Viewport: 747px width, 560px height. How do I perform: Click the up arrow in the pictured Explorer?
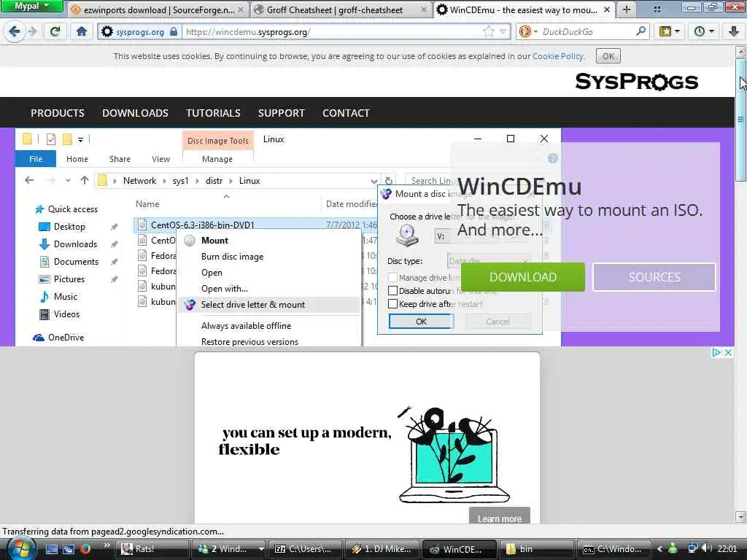(x=85, y=181)
